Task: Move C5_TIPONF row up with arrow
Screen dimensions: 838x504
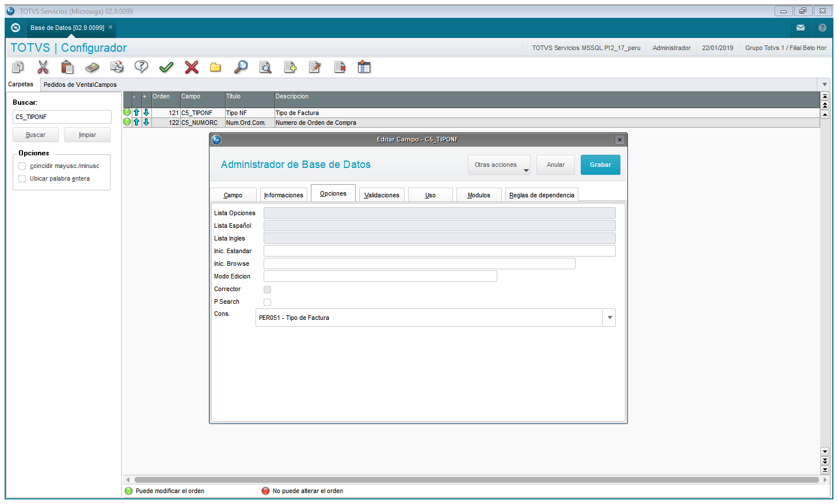Action: pos(136,113)
